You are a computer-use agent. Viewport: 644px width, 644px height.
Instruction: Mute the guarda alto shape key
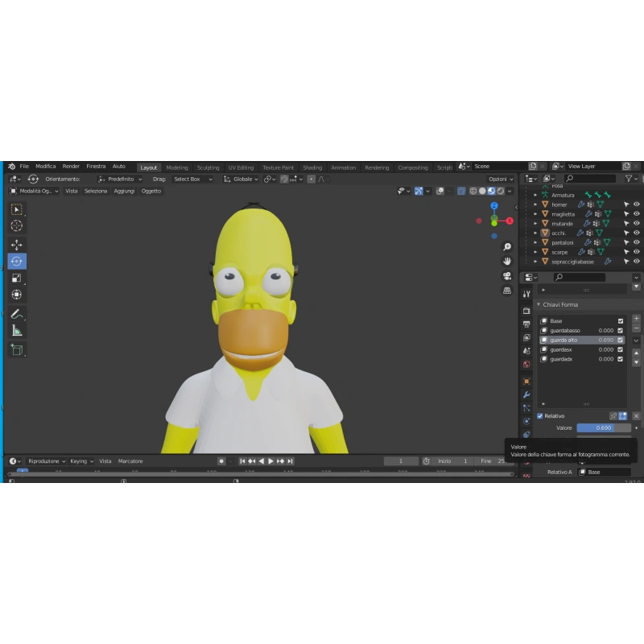tap(621, 340)
